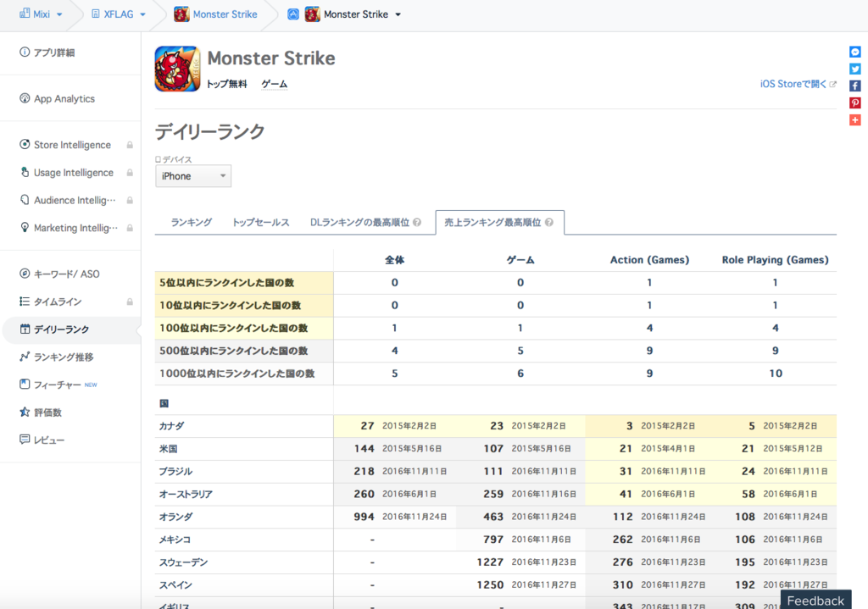Click the XFLAG publisher icon in breadcrumb
The height and width of the screenshot is (609, 868).
(95, 14)
